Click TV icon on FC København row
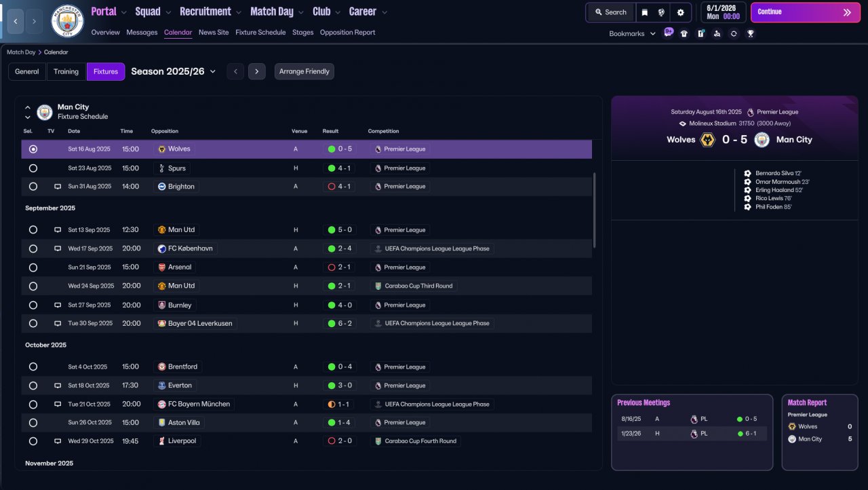 58,249
